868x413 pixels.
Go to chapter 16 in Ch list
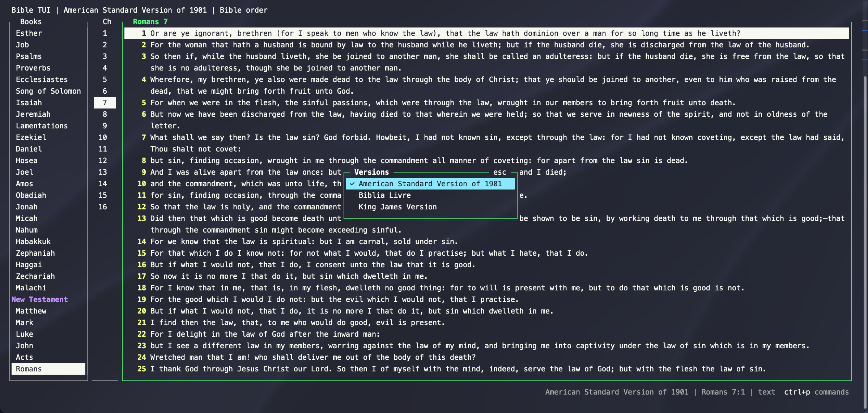click(x=105, y=207)
